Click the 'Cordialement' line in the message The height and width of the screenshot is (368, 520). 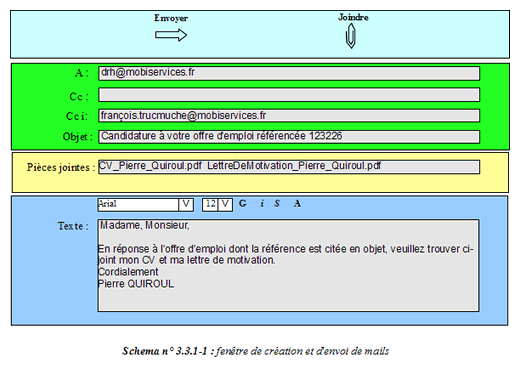[x=128, y=272]
